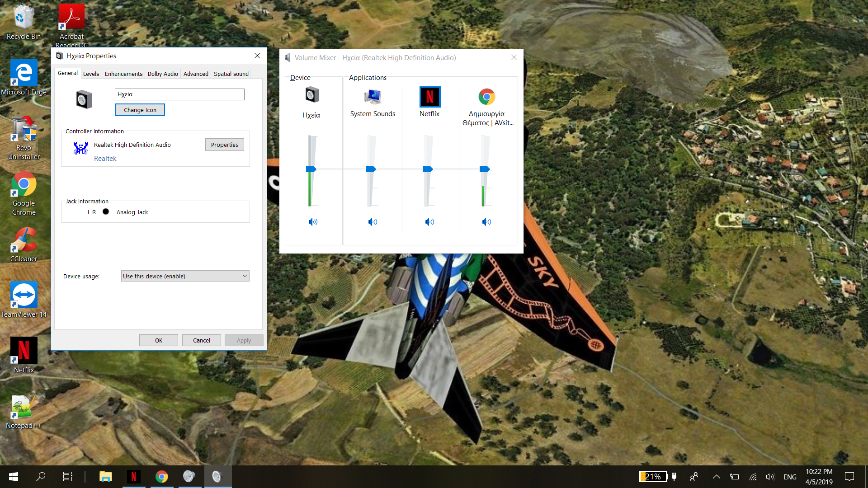Screen dimensions: 868x488
Task: Click the Chrome icon in Volume Mixer
Action: (x=486, y=97)
